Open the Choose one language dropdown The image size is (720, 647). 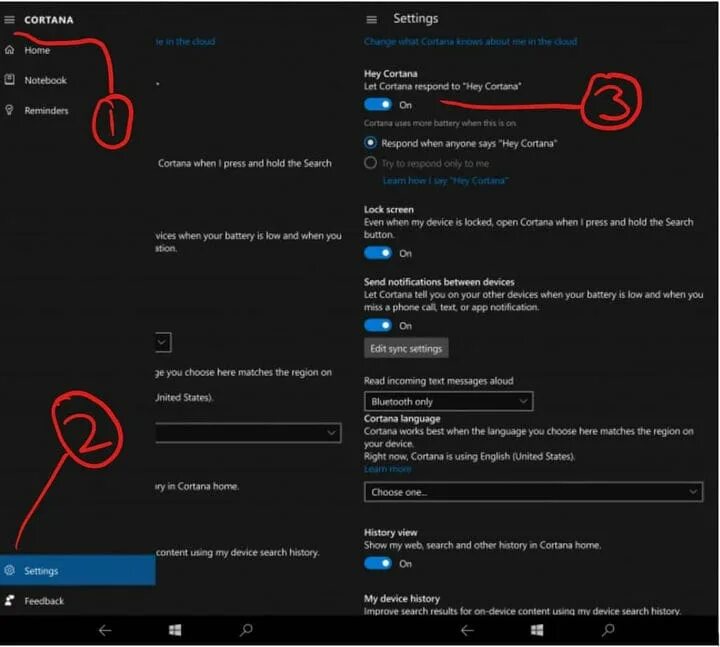(534, 492)
